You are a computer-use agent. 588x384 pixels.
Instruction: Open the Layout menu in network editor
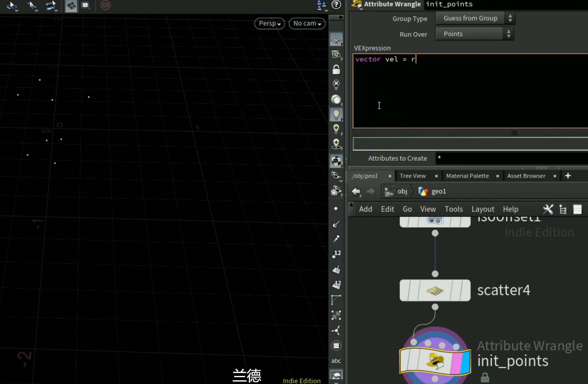pyautogui.click(x=482, y=209)
